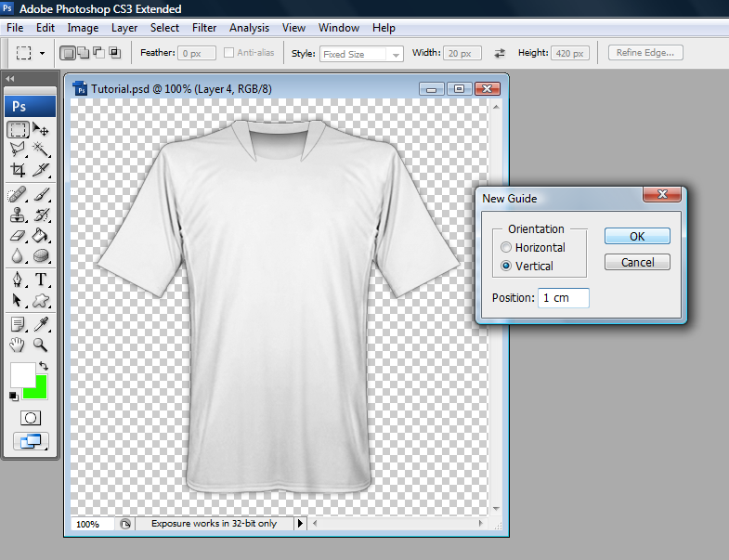The width and height of the screenshot is (729, 560).
Task: Choose Add to selection mode
Action: pos(84,53)
